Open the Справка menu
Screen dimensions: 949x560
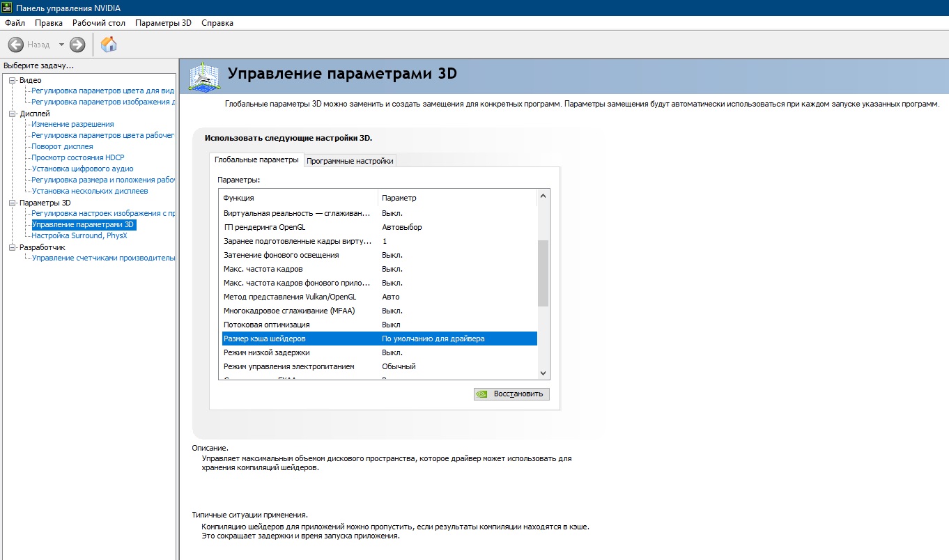pyautogui.click(x=217, y=23)
